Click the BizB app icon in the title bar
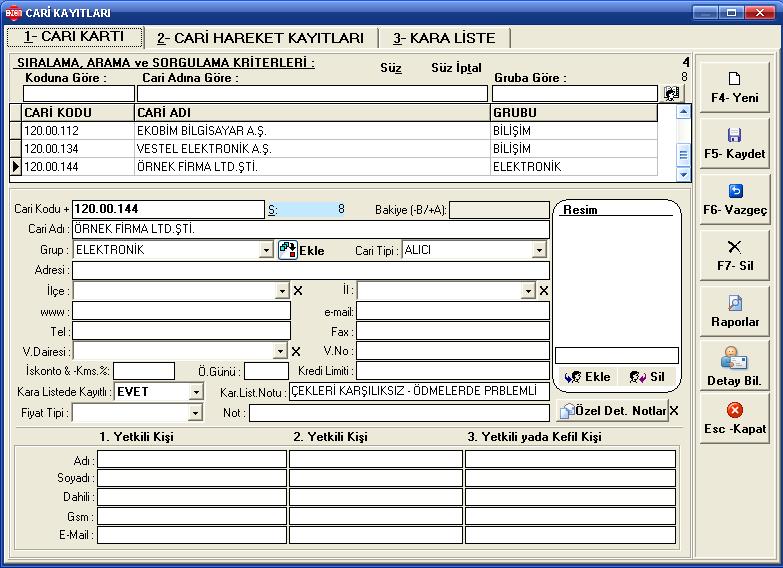This screenshot has height=568, width=783. coord(13,12)
